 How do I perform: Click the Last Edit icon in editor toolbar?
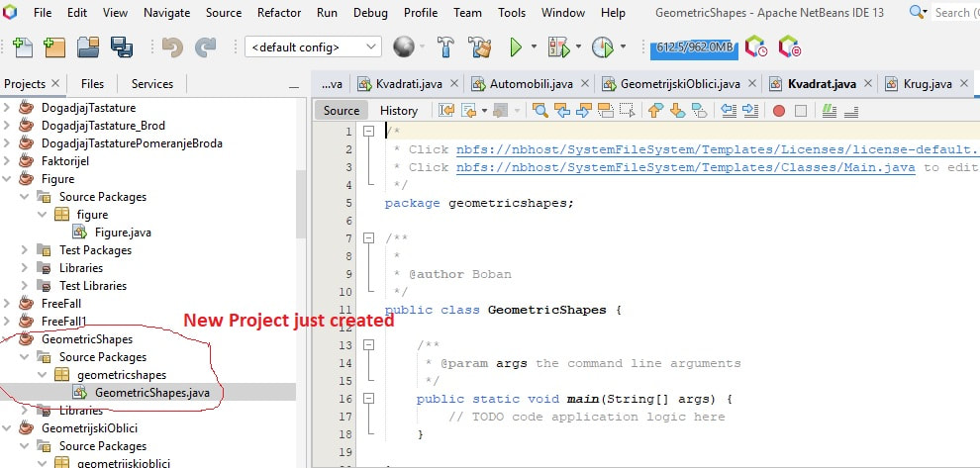pyautogui.click(x=446, y=111)
